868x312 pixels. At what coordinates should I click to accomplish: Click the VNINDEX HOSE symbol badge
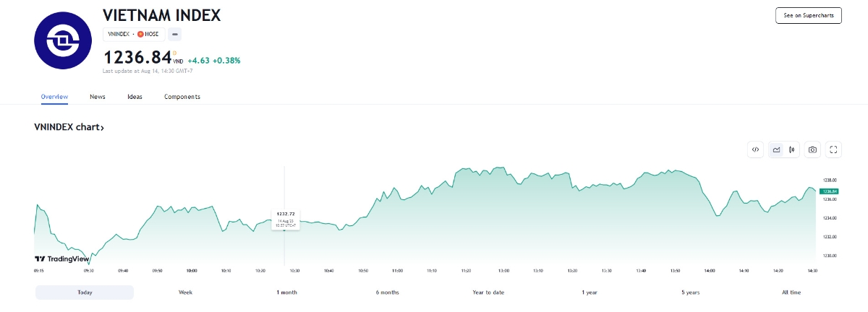134,34
